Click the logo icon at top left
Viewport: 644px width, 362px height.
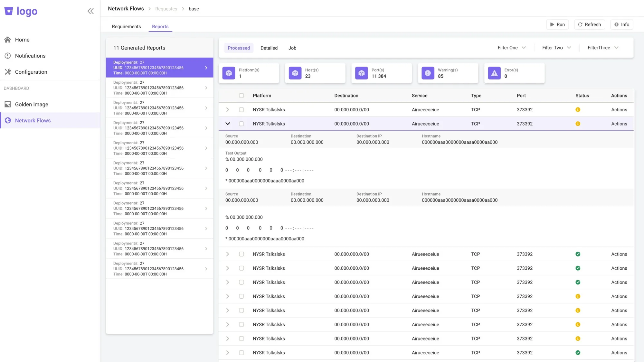click(x=9, y=11)
